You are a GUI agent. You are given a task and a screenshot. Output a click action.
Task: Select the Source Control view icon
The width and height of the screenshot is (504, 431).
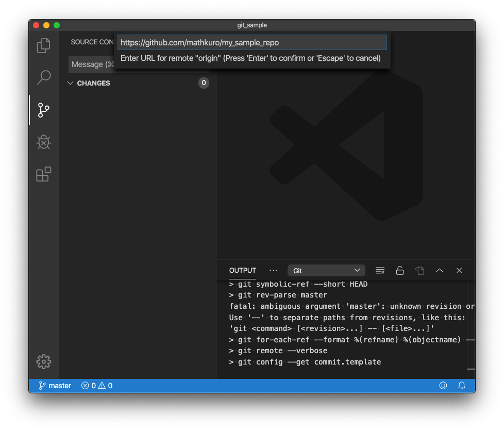pos(44,110)
